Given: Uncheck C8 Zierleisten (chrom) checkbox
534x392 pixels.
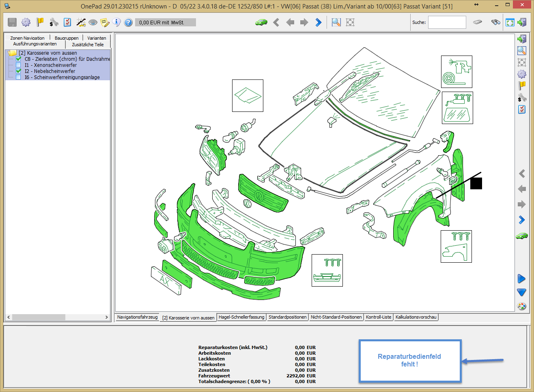Looking at the screenshot, I should 18,59.
